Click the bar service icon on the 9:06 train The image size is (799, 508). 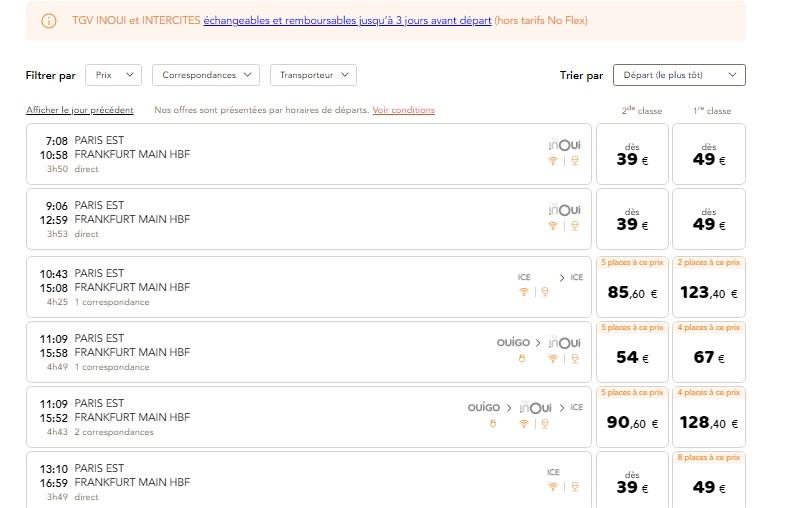pos(574,226)
